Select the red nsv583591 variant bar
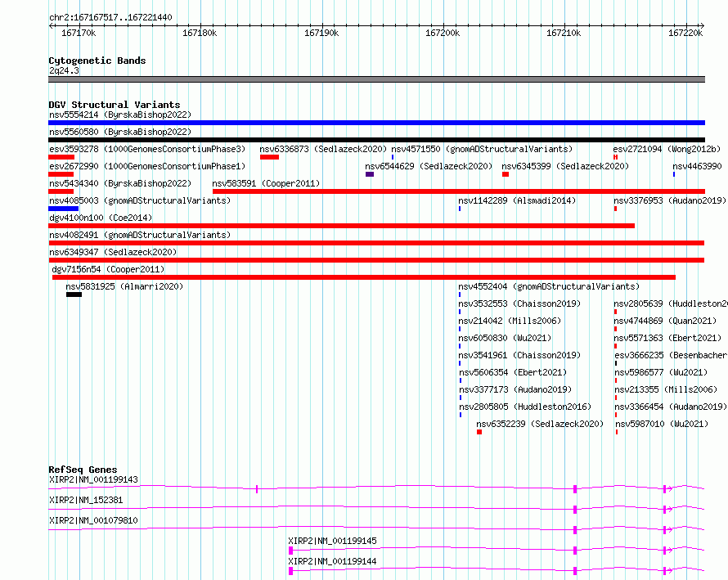 point(459,191)
